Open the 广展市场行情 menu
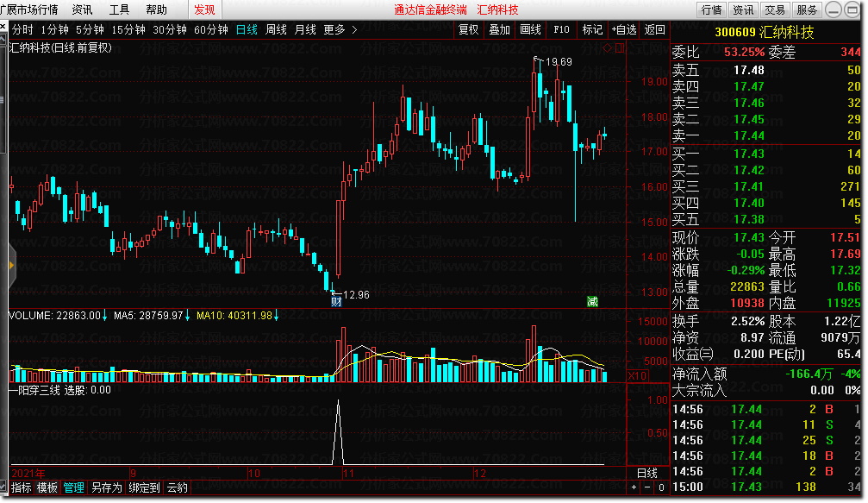 coord(28,10)
